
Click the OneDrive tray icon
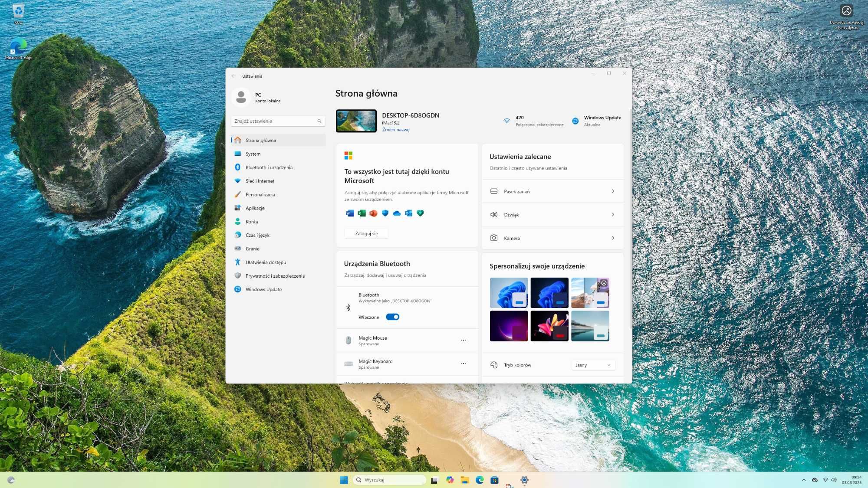(x=815, y=480)
